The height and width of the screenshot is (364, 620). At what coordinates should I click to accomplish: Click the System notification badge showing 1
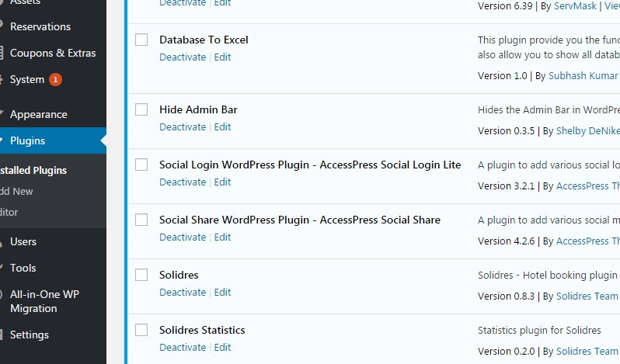55,80
